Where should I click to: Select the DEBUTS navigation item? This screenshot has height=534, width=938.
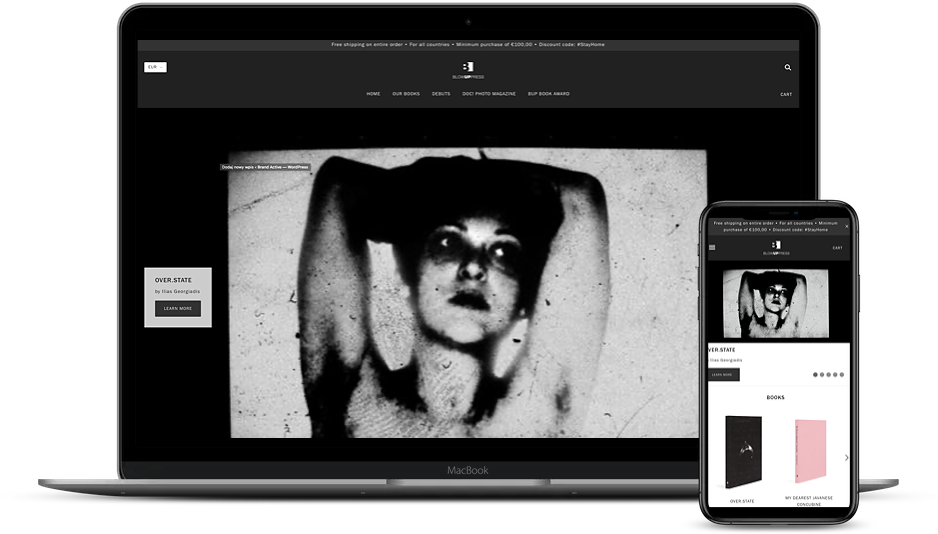click(441, 94)
